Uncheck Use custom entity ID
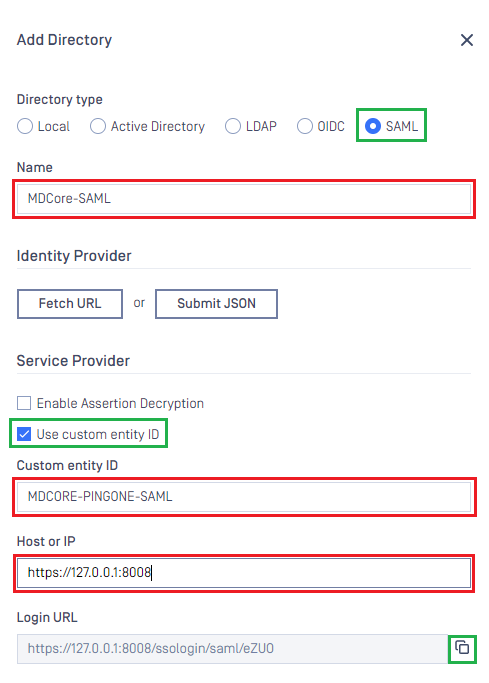Image resolution: width=489 pixels, height=683 pixels. [x=24, y=434]
